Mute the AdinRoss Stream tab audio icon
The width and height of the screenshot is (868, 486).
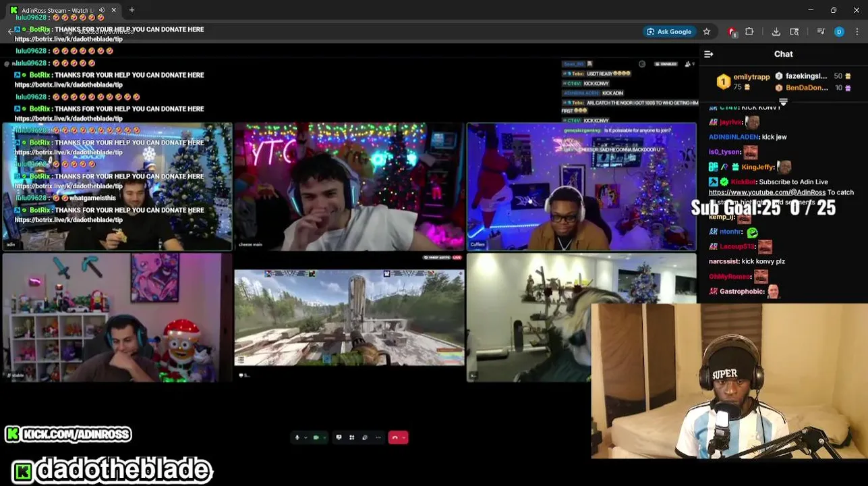pos(102,10)
